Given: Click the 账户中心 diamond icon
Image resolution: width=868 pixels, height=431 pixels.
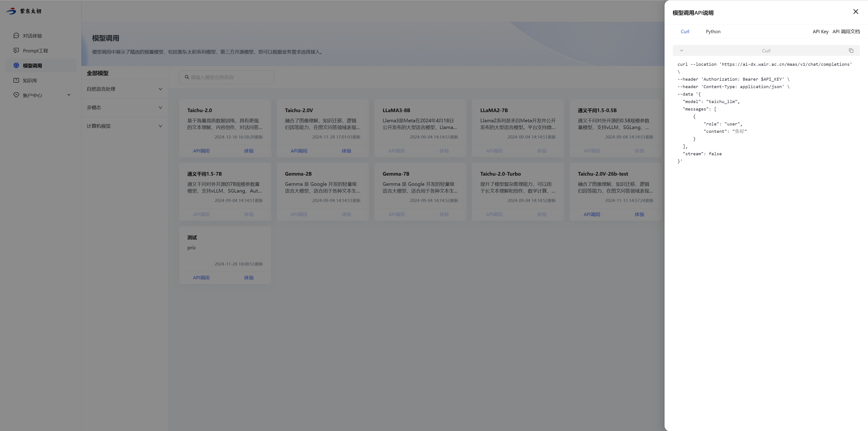Looking at the screenshot, I should click(x=16, y=95).
